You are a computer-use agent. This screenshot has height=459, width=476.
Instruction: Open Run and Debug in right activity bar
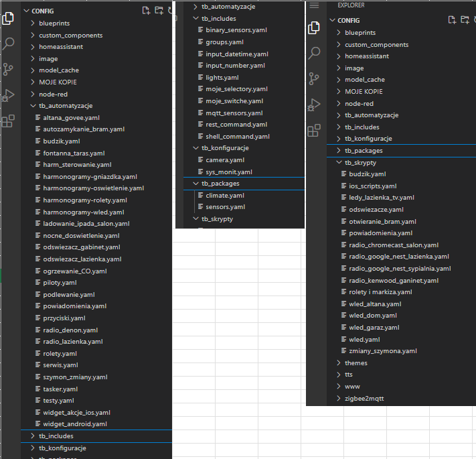pos(314,105)
